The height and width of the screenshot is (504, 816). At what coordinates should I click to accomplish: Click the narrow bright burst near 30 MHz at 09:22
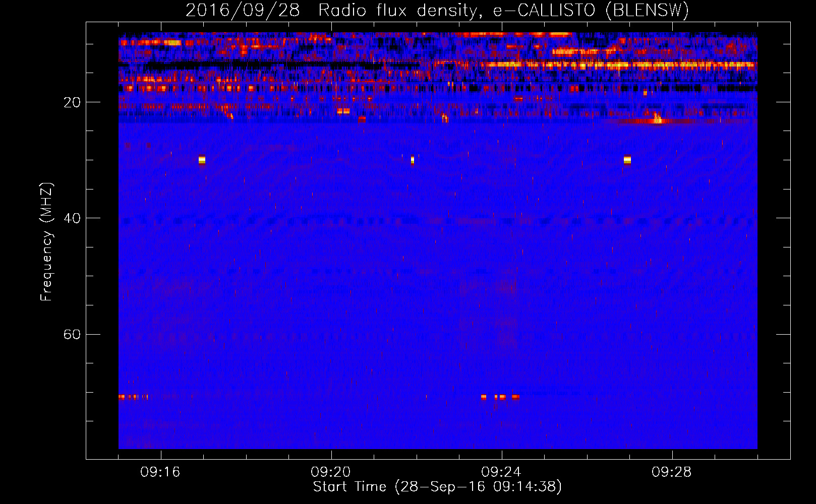coord(413,160)
